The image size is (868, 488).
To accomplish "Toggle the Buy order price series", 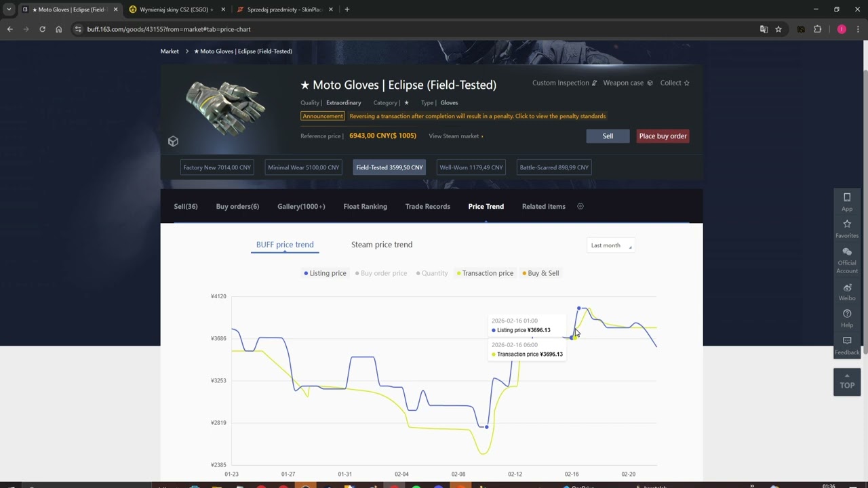I will click(380, 273).
